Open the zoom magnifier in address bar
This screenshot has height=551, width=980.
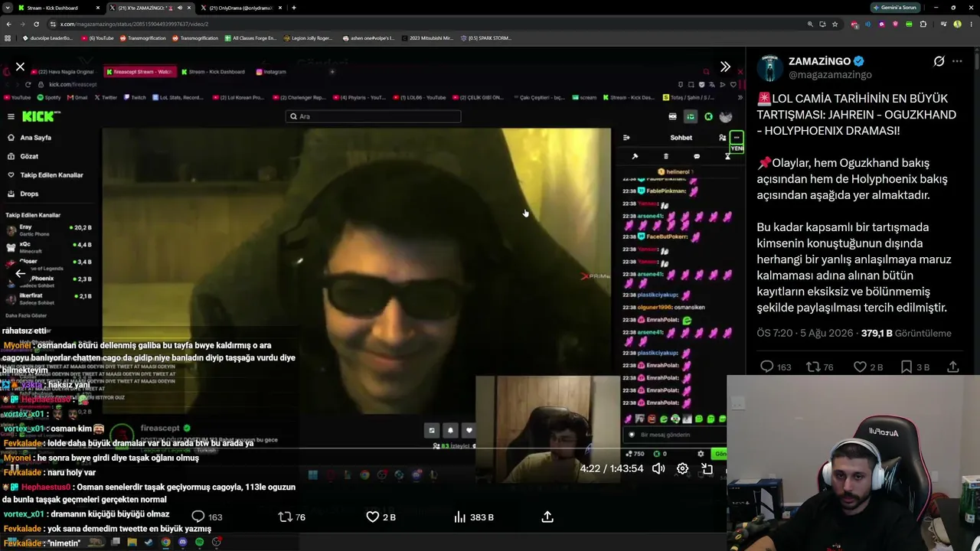pos(810,24)
